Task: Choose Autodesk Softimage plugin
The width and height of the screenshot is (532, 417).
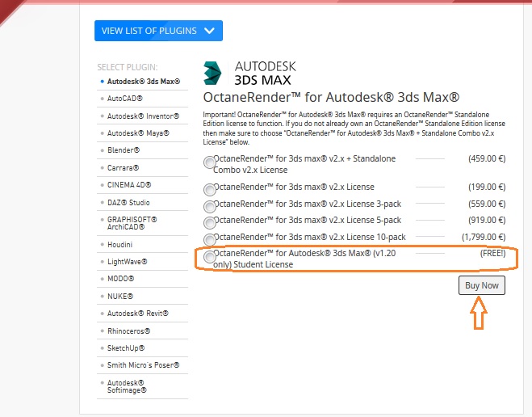Action: pyautogui.click(x=127, y=386)
